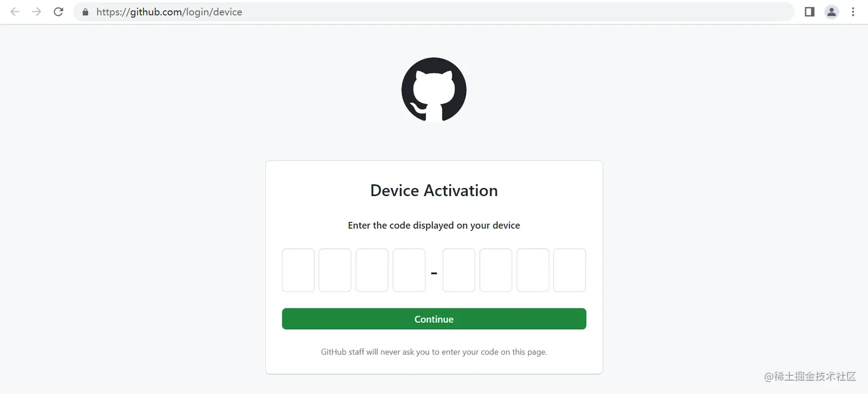Image resolution: width=868 pixels, height=394 pixels.
Task: Click the Device Activation heading
Action: coord(434,190)
